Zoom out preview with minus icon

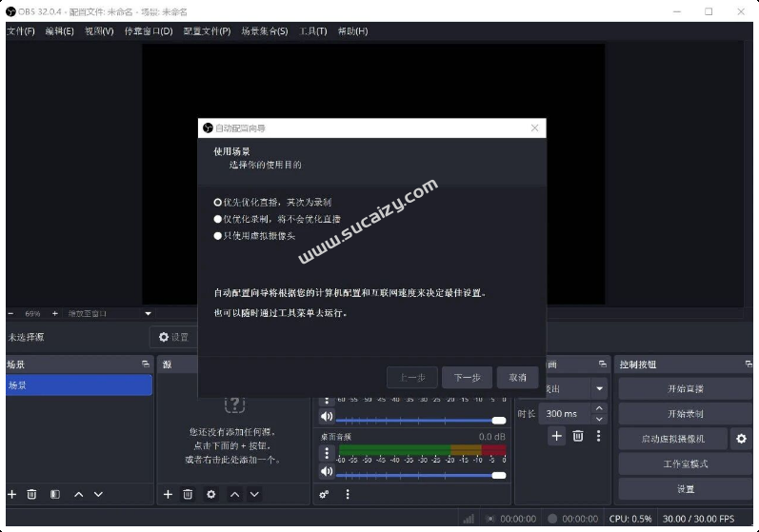(11, 313)
